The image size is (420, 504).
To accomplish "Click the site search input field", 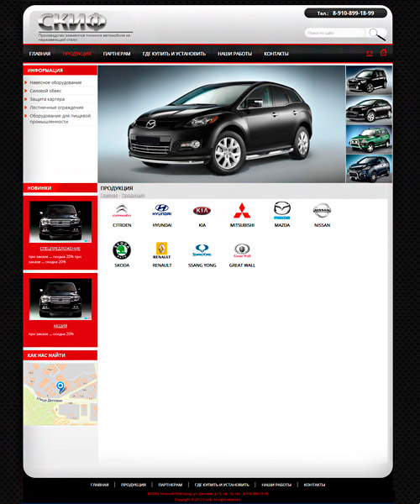I will [335, 33].
